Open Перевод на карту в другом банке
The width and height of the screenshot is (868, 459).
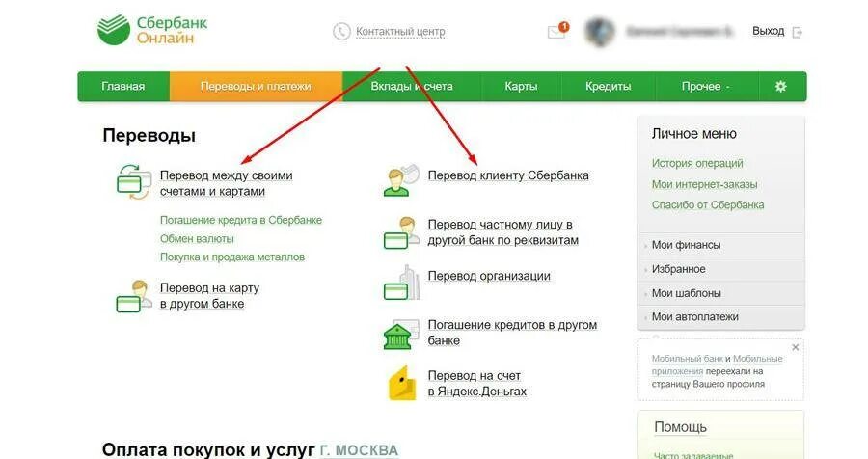point(209,296)
